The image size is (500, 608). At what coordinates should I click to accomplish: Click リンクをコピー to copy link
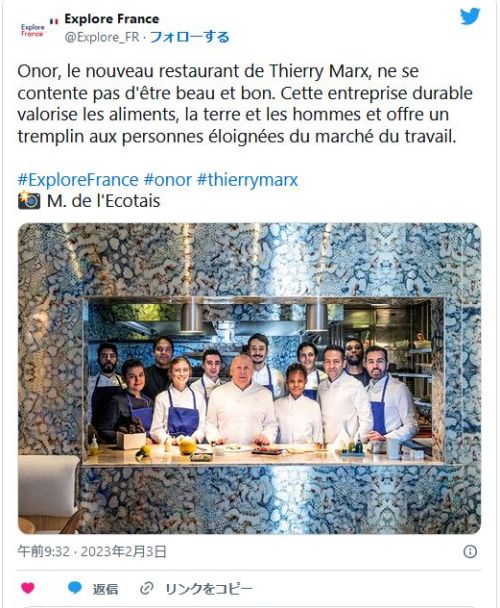209,589
